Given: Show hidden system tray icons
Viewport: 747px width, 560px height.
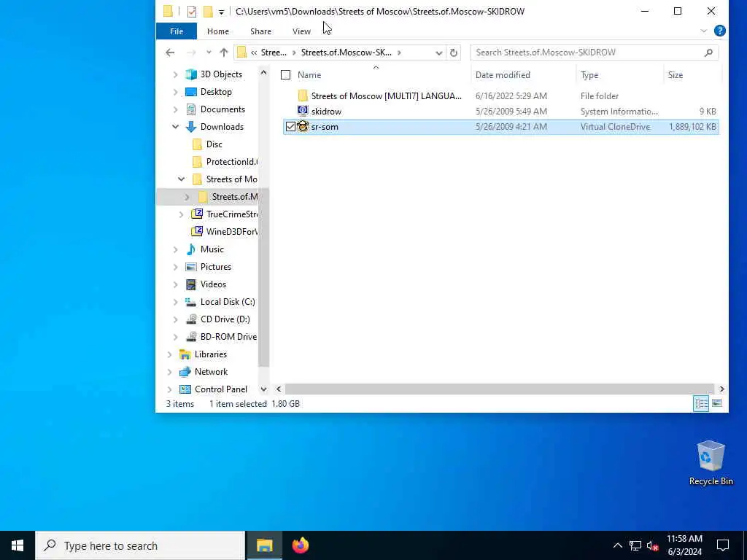Looking at the screenshot, I should [617, 545].
